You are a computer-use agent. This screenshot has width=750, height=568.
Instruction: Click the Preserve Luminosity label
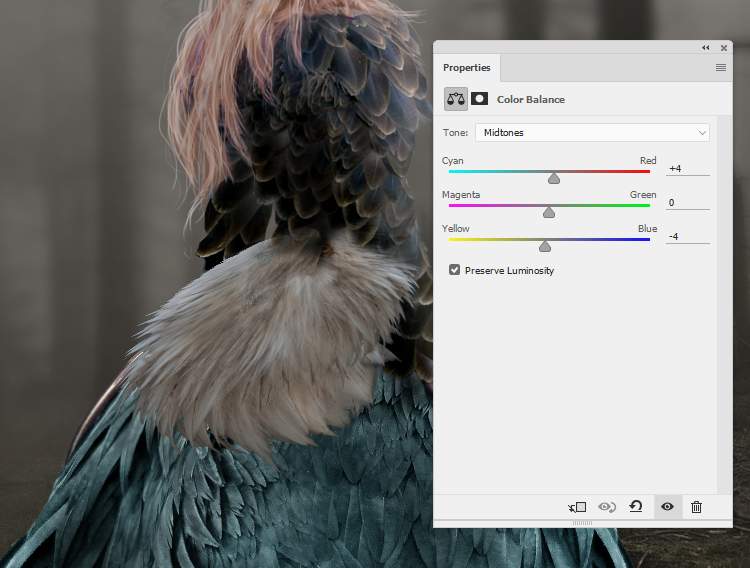click(x=509, y=270)
